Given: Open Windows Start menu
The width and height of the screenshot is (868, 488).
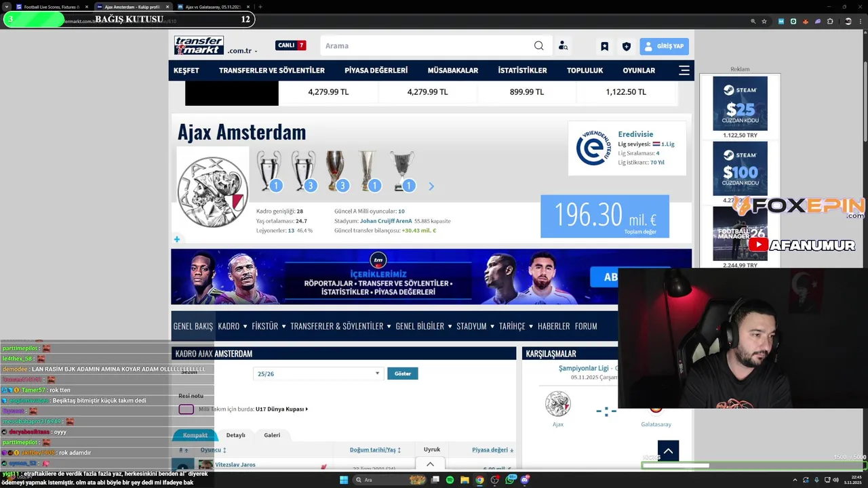Looking at the screenshot, I should [x=344, y=480].
